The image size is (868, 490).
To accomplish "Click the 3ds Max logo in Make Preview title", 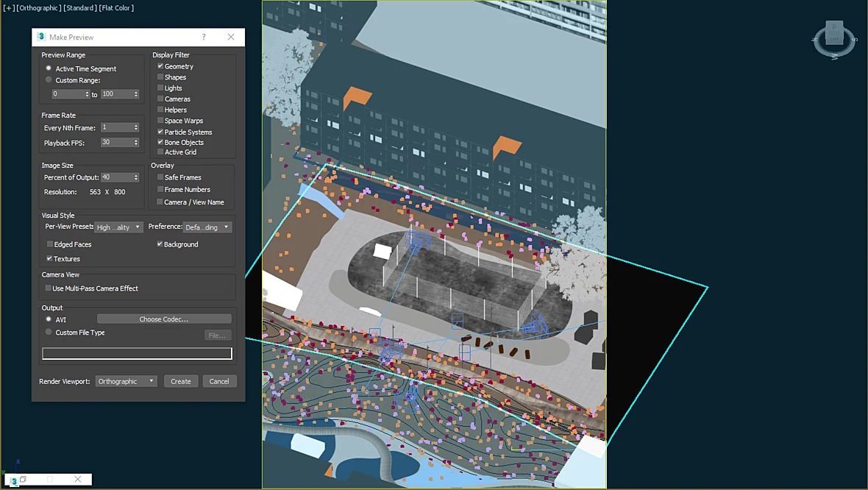I will 41,37.
